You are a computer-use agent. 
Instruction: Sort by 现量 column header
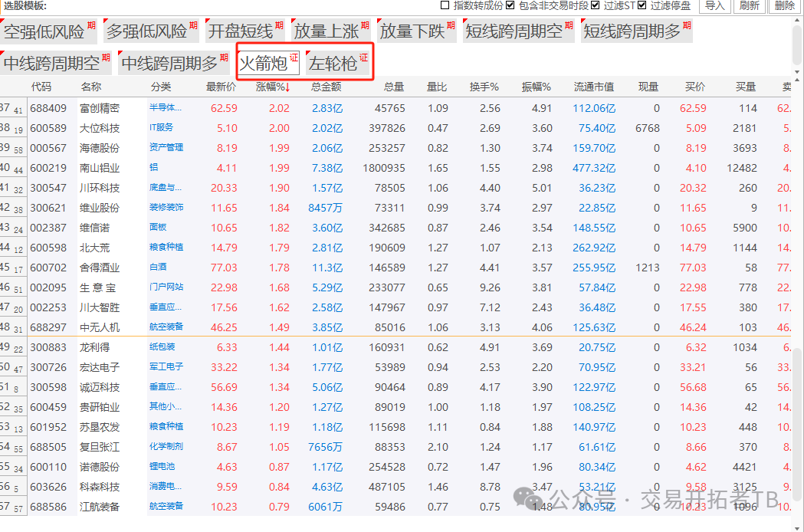[648, 87]
